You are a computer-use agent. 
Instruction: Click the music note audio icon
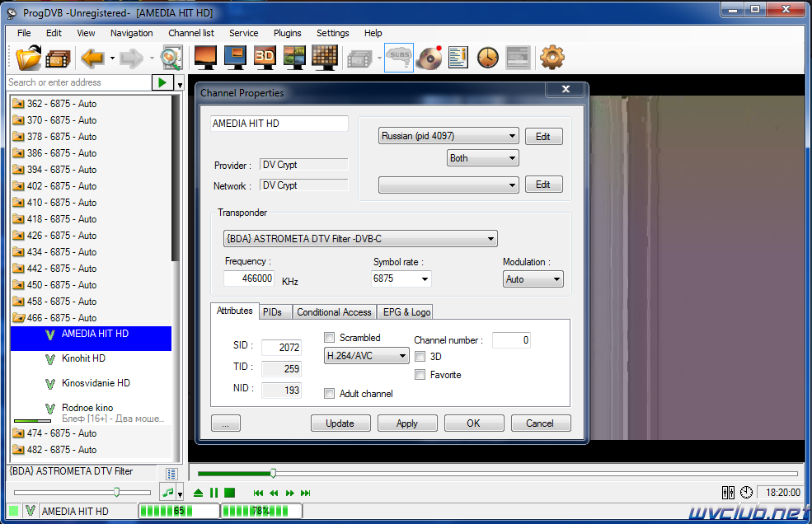[168, 493]
